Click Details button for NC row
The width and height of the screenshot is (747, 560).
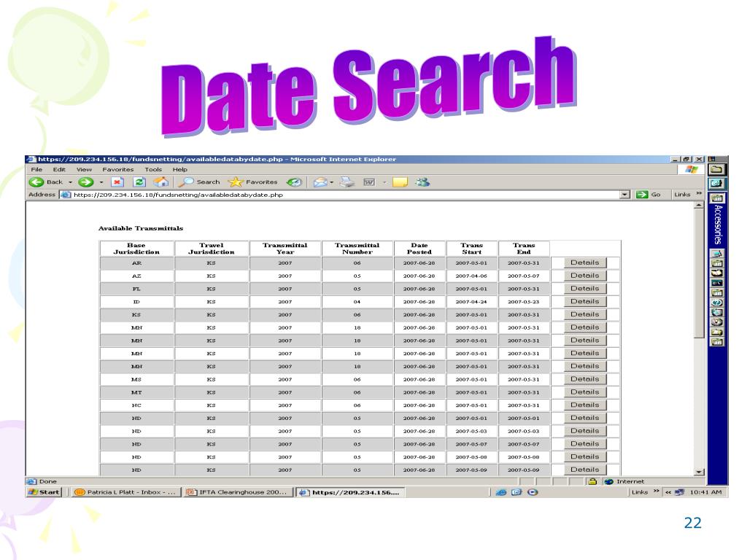pyautogui.click(x=585, y=405)
